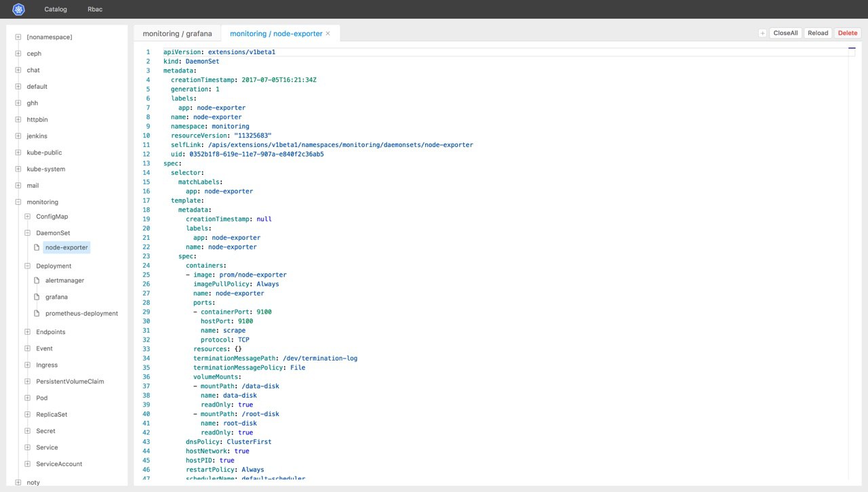Collapse the Deployment group
The width and height of the screenshot is (868, 492).
(x=28, y=266)
